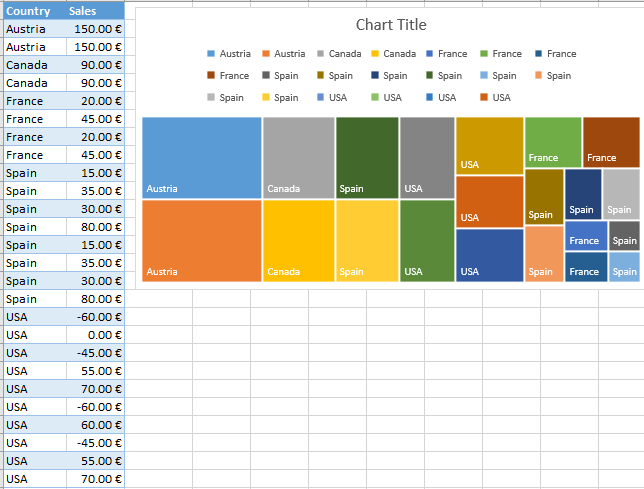Image resolution: width=644 pixels, height=489 pixels.
Task: Select the Country header cell
Action: click(x=28, y=11)
